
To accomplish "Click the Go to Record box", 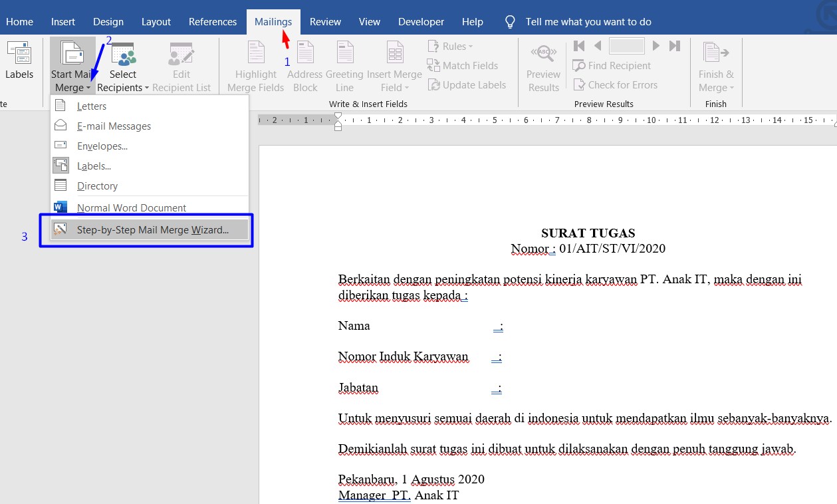I will coord(626,46).
